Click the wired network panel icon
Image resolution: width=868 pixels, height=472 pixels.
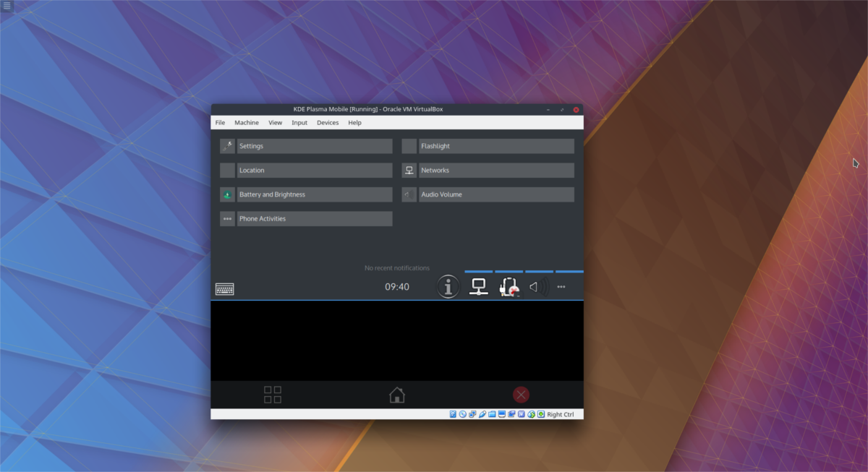coord(478,287)
